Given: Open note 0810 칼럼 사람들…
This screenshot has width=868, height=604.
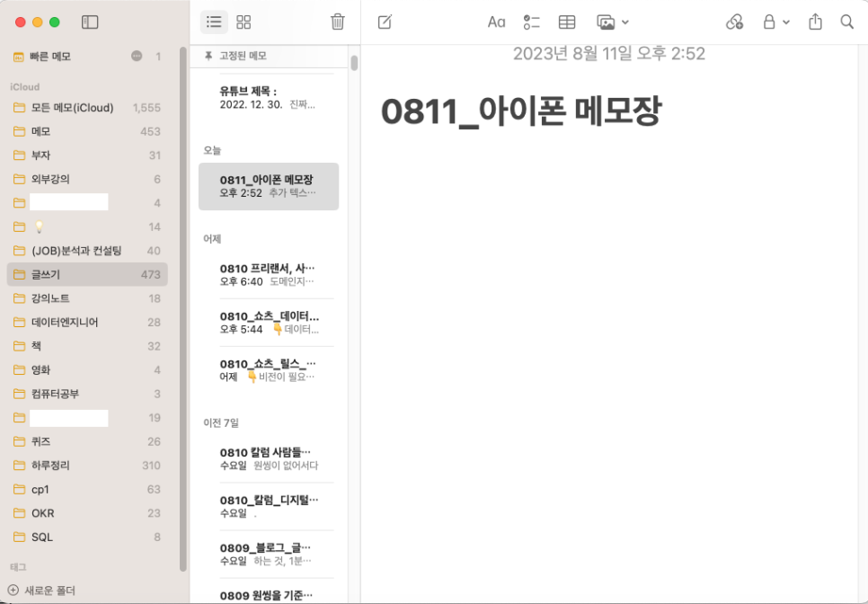Looking at the screenshot, I should click(x=269, y=459).
